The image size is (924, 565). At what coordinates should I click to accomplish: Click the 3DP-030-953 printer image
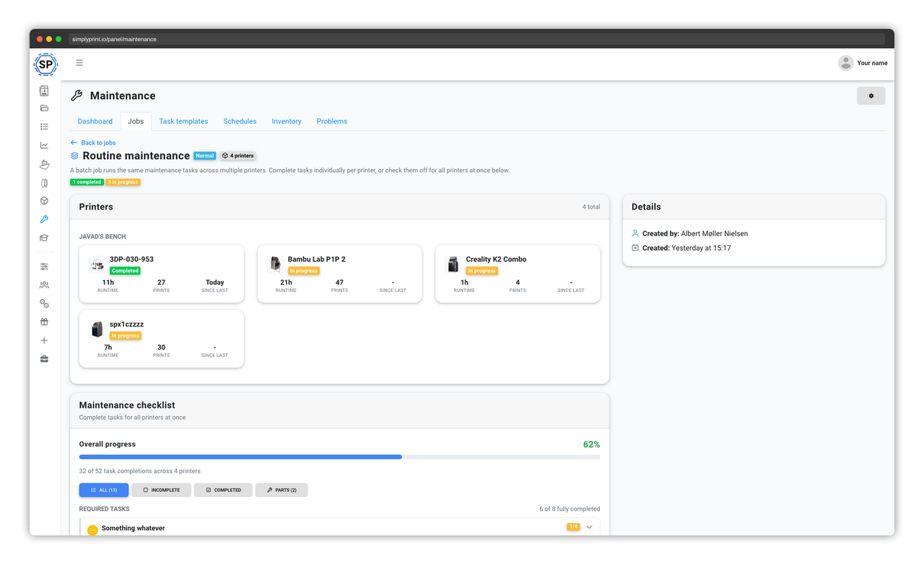97,264
